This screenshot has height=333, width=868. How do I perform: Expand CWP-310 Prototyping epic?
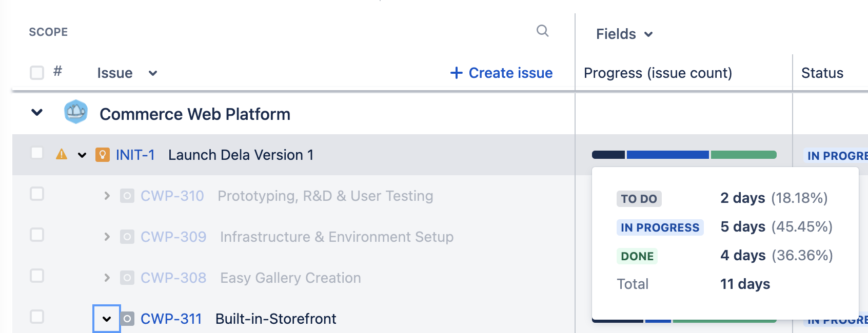107,196
